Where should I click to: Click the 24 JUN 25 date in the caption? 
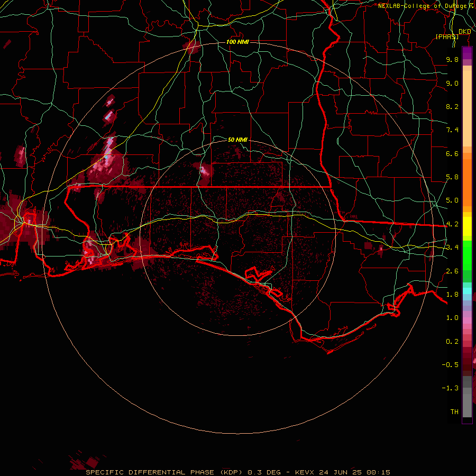341,472
